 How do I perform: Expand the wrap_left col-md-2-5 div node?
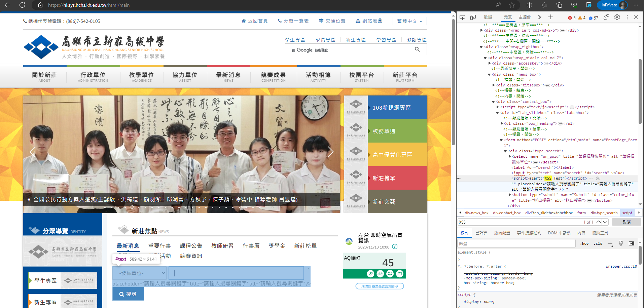(x=481, y=30)
